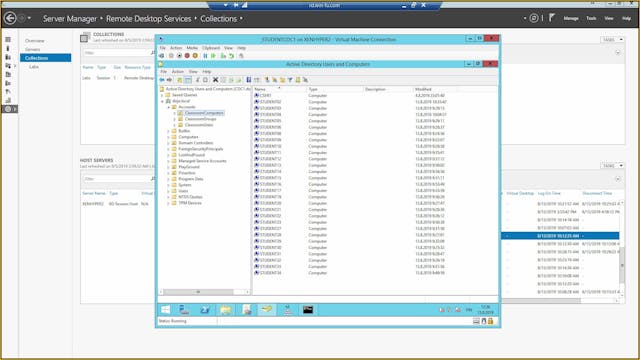640x360 pixels.
Task: Select the ClassroomComputers tree item
Action: 204,113
